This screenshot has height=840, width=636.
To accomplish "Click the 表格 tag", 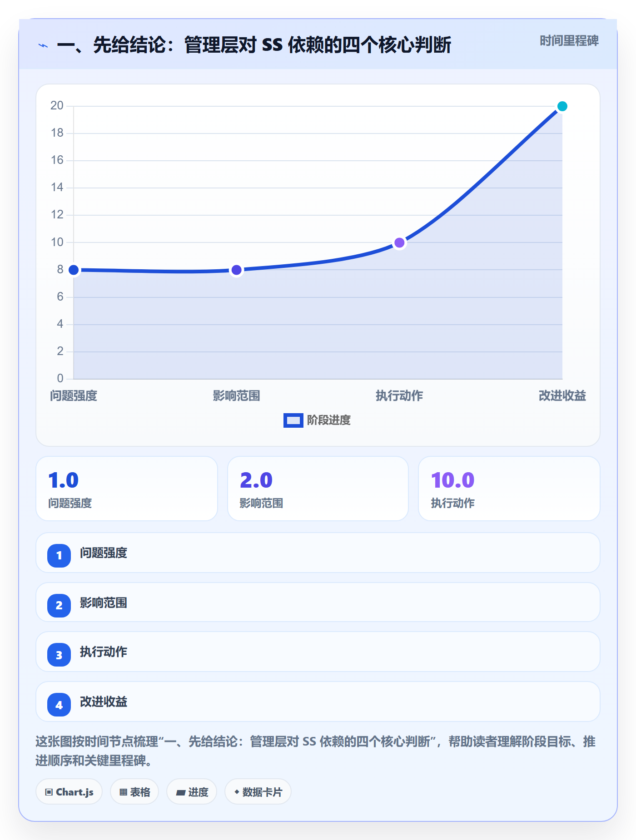I will (x=134, y=792).
